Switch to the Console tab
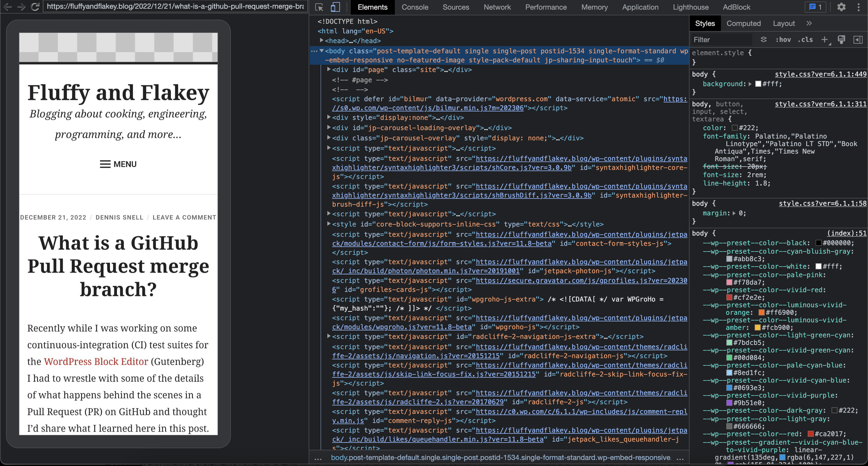 pos(415,7)
